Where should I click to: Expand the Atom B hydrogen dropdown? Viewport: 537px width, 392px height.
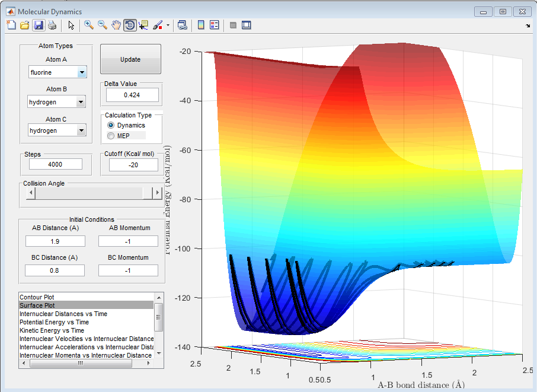click(x=82, y=102)
